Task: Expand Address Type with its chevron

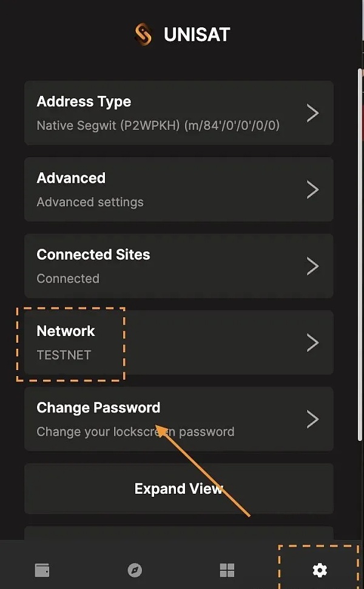Action: pyautogui.click(x=312, y=113)
